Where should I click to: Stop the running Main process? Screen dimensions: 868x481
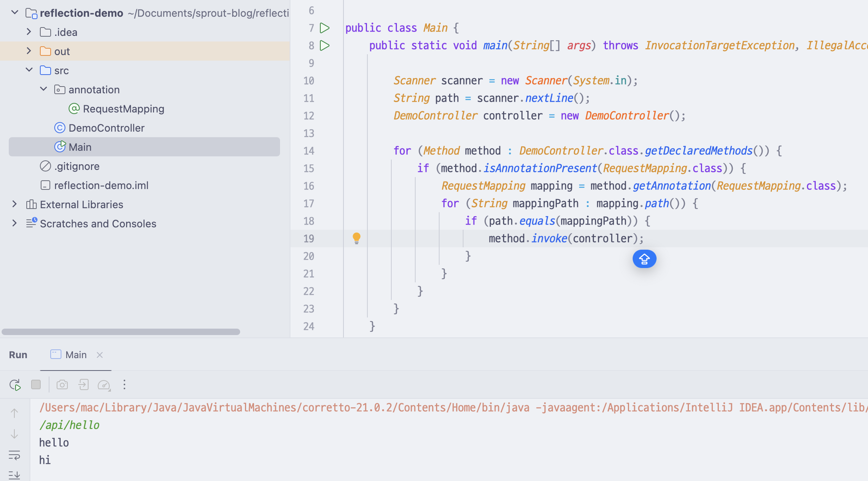click(36, 384)
